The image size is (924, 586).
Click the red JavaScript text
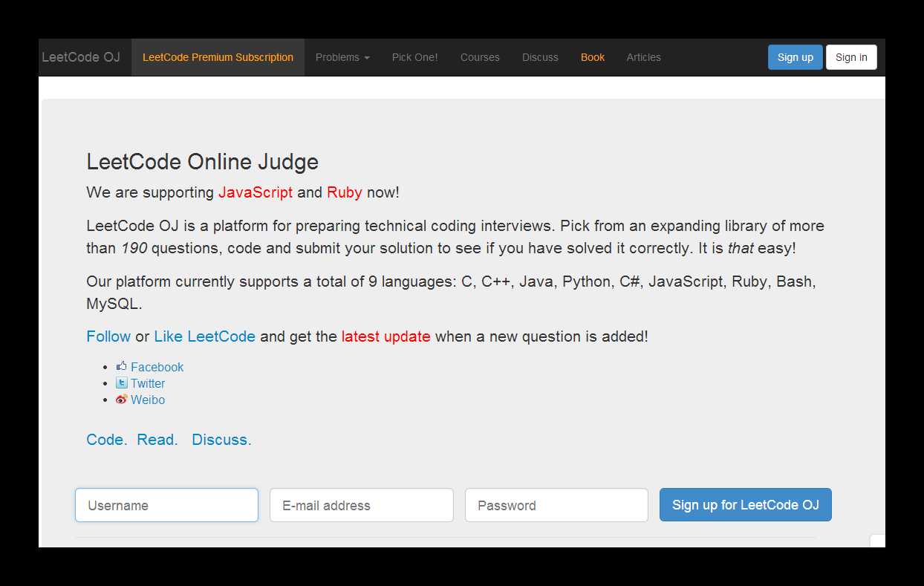[x=256, y=192]
